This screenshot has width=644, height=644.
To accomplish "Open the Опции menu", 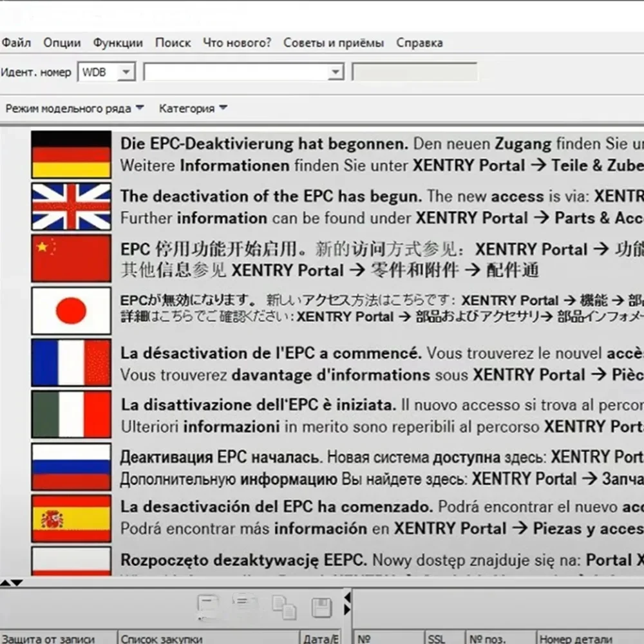I will point(62,43).
